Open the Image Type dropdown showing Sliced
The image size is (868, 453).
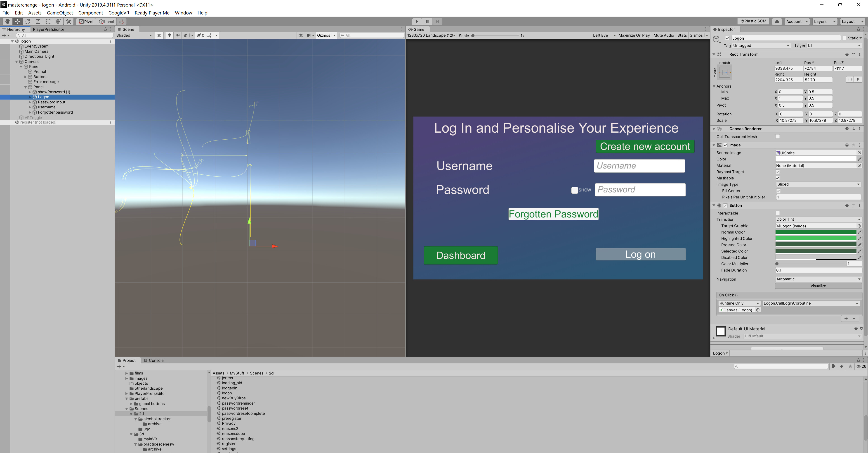[818, 184]
